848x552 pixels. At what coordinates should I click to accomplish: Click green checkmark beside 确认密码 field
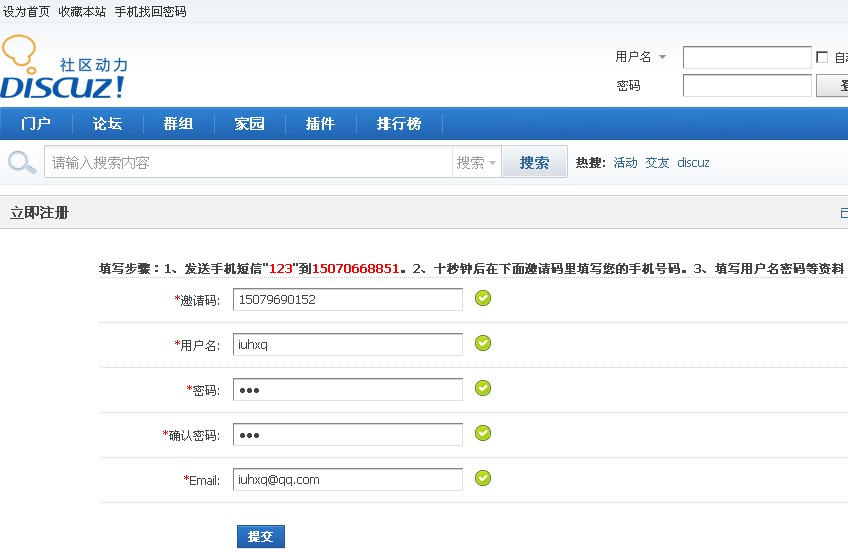coord(483,433)
